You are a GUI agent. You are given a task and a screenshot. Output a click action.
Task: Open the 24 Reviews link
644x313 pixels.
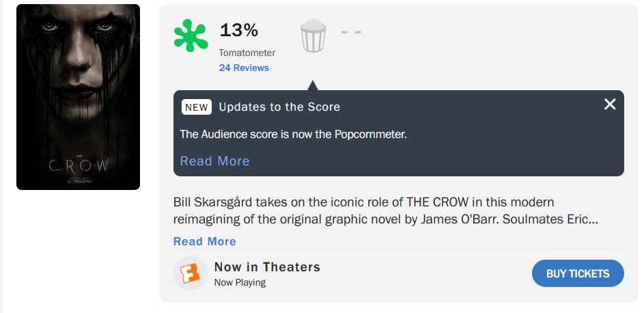click(x=244, y=68)
